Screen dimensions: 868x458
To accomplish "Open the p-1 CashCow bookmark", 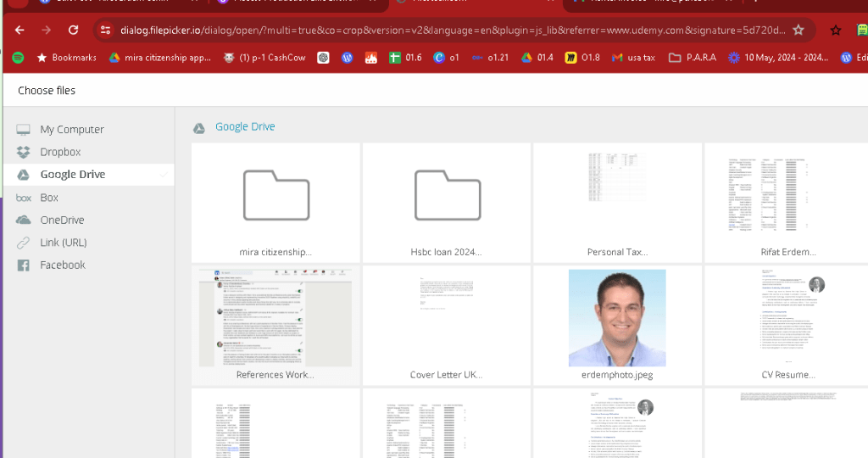I will [x=264, y=58].
